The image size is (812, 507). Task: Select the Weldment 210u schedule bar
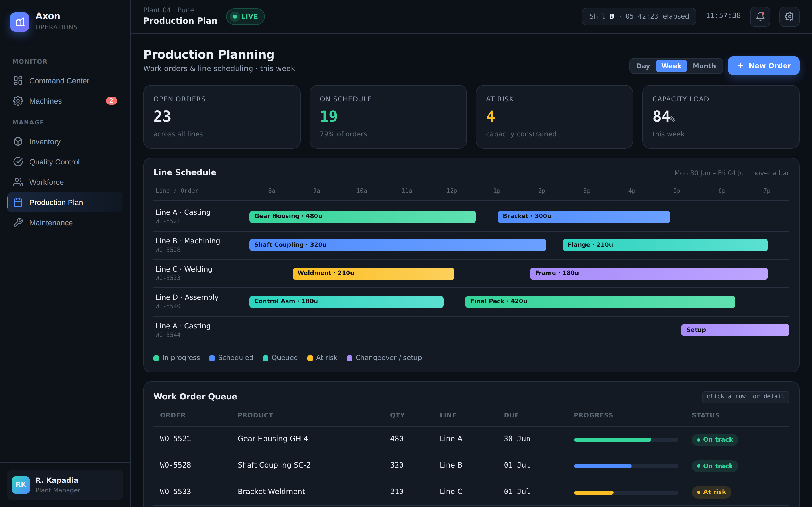click(x=373, y=273)
